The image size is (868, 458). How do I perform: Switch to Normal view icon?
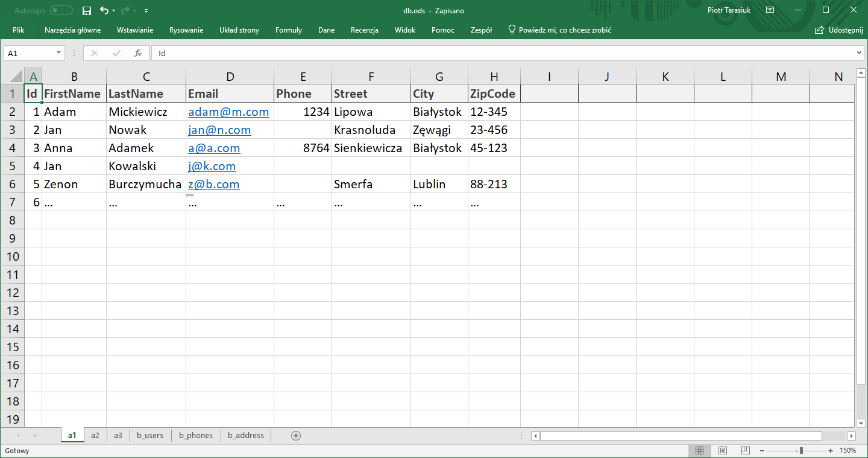[699, 450]
